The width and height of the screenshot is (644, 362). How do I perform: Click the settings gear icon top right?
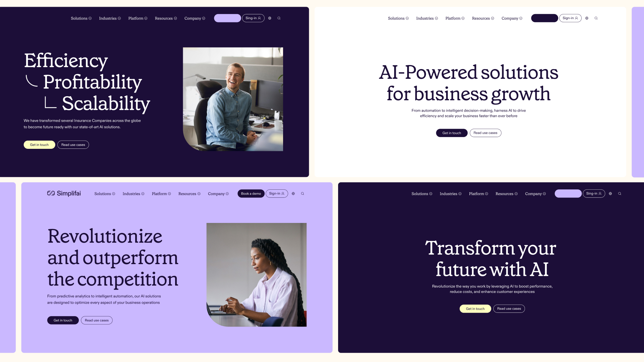click(x=587, y=18)
